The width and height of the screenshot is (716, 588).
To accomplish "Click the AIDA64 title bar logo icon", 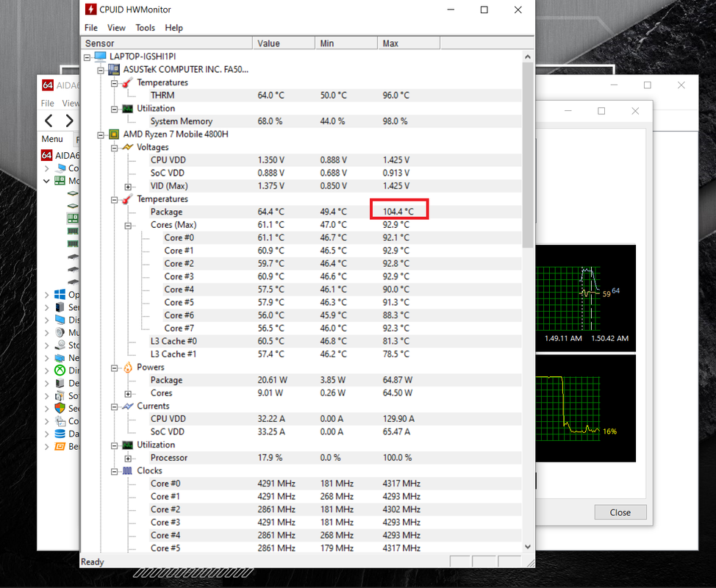I will [48, 85].
